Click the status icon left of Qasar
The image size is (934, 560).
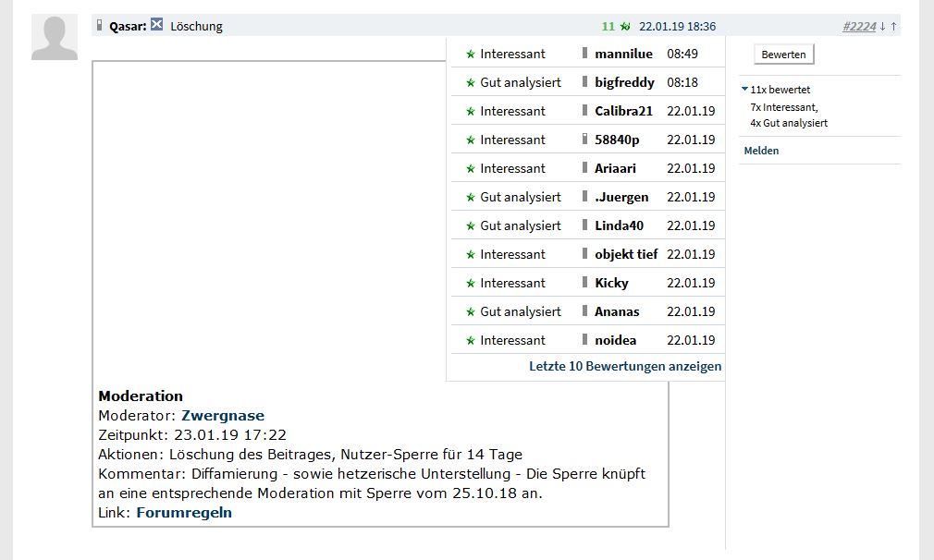click(101, 26)
